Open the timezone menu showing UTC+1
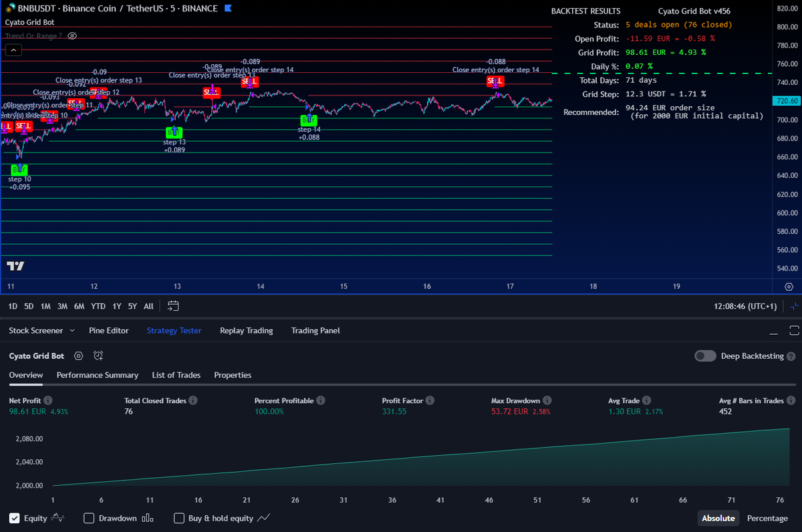The height and width of the screenshot is (532, 802). [745, 306]
